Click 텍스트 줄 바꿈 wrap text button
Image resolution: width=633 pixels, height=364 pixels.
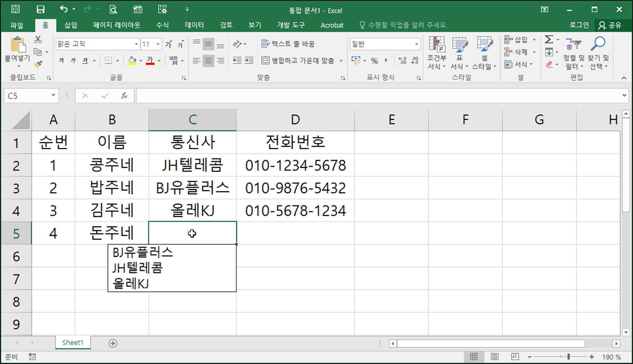288,44
